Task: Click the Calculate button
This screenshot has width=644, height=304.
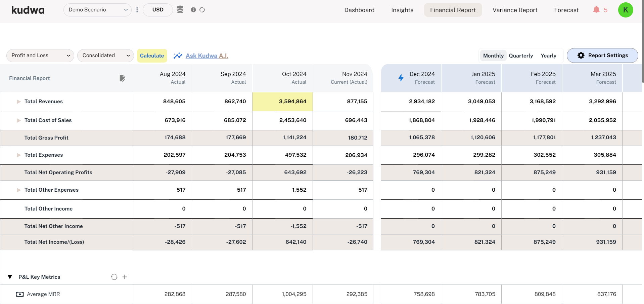Action: coord(152,55)
